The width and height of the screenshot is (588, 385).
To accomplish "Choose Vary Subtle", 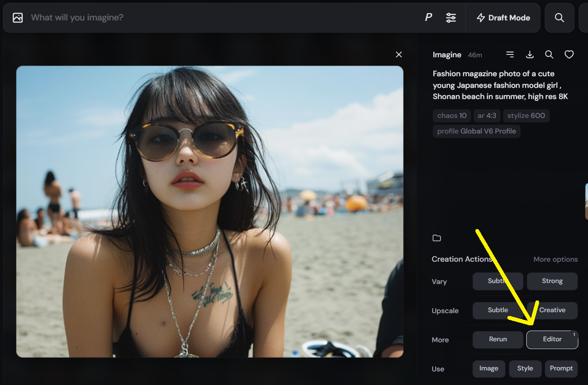I will (x=498, y=281).
